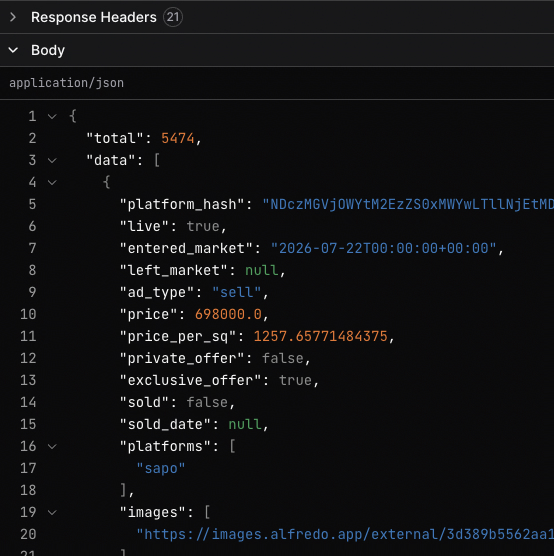Viewport: 554px width, 556px height.
Task: Collapse the "images" array fold arrow
Action: click(x=52, y=512)
